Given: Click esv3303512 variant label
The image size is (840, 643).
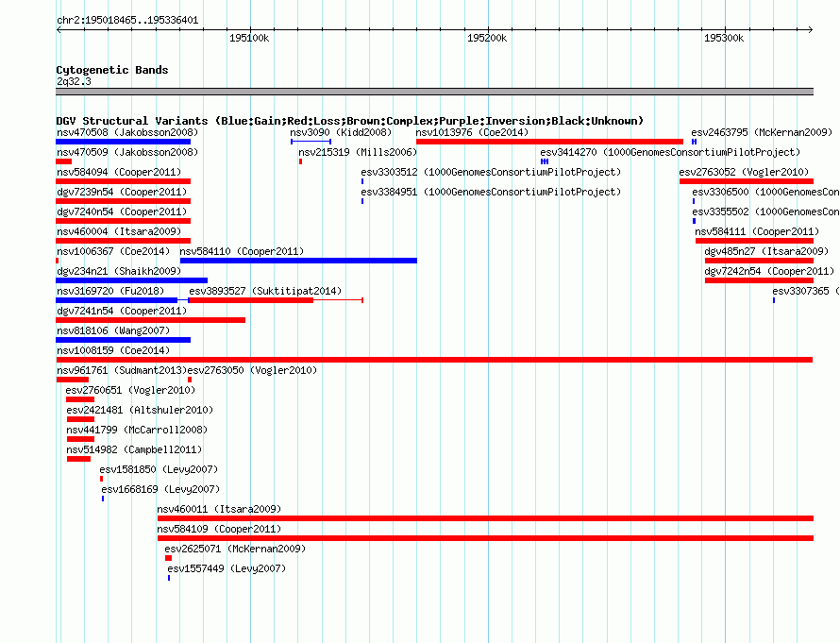Looking at the screenshot, I should click(x=491, y=172).
